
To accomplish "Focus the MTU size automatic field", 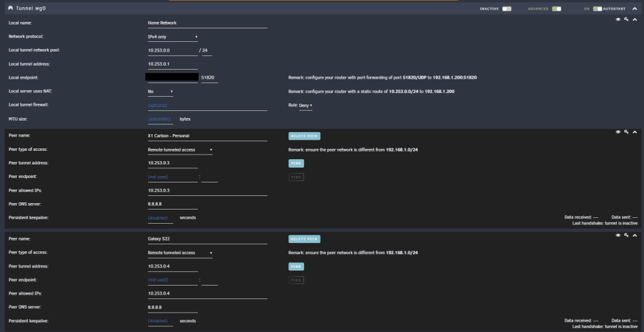I will (160, 119).
